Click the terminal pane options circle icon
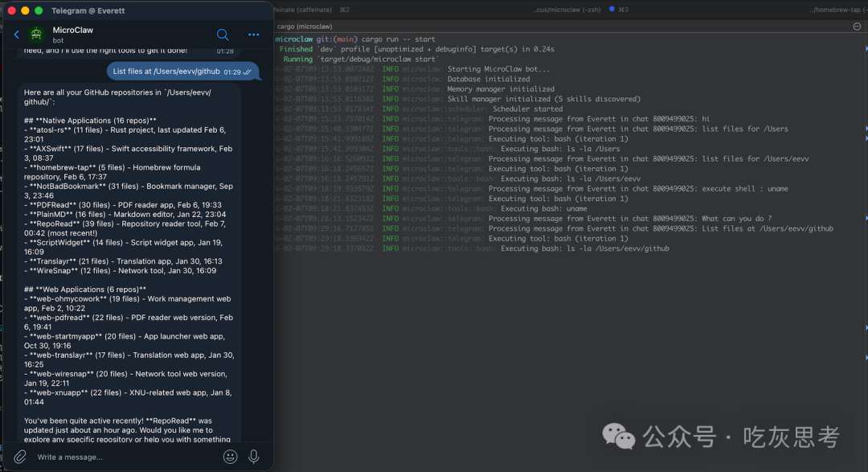 [x=857, y=26]
